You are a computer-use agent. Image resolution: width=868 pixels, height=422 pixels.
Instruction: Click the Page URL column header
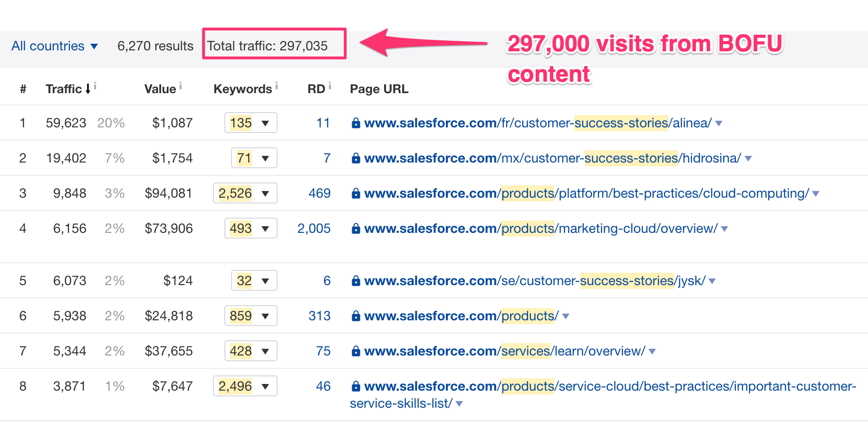coord(379,89)
